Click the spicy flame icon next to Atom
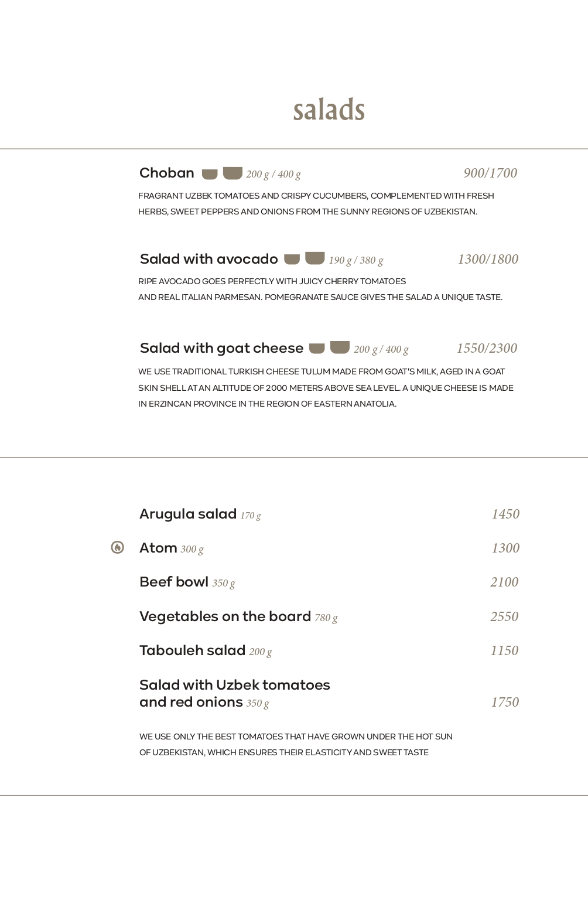The image size is (588, 900). (x=118, y=547)
